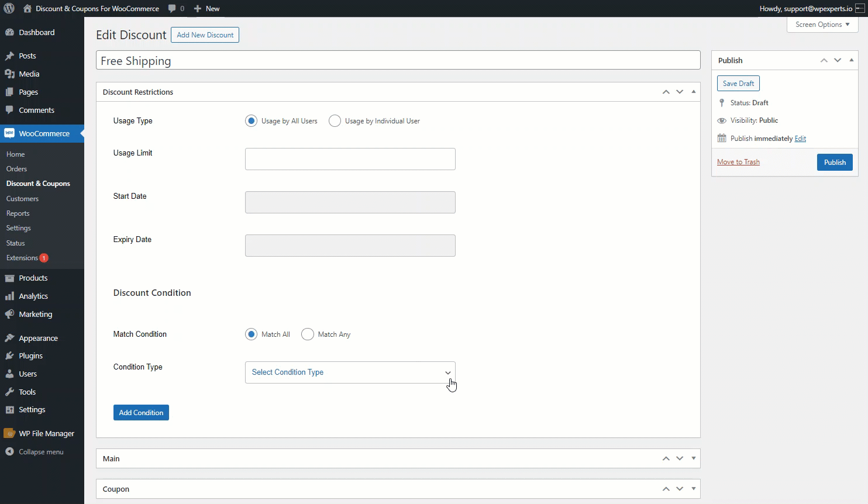Screen dimensions: 868x504
Task: Select Usage by Individual User radio
Action: pyautogui.click(x=335, y=121)
